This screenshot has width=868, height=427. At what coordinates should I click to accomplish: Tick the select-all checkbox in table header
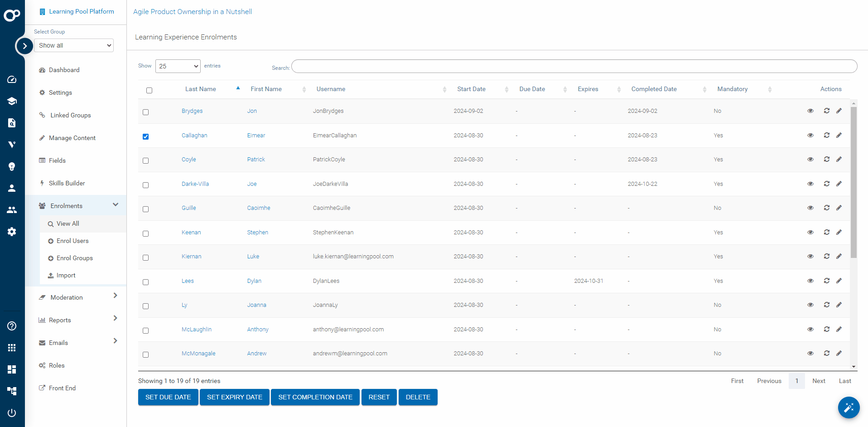click(149, 90)
